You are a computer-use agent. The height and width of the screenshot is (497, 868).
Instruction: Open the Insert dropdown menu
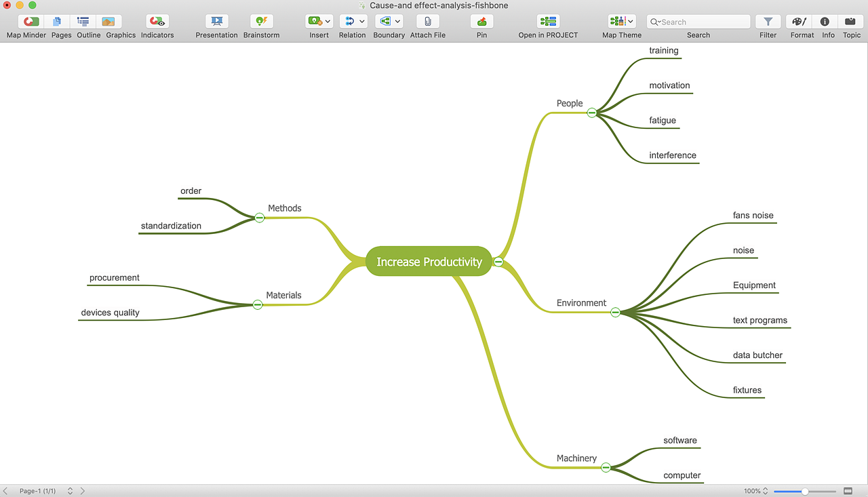328,22
